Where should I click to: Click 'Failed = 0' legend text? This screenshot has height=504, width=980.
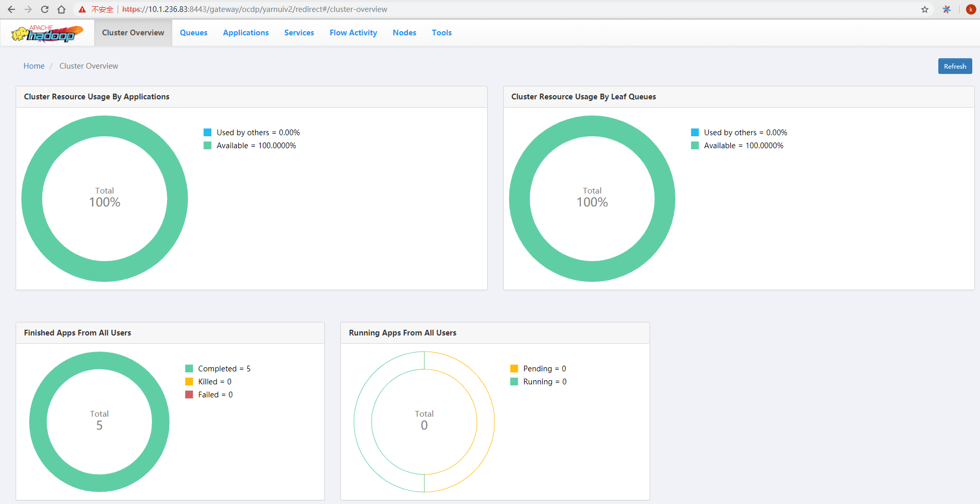(x=215, y=395)
